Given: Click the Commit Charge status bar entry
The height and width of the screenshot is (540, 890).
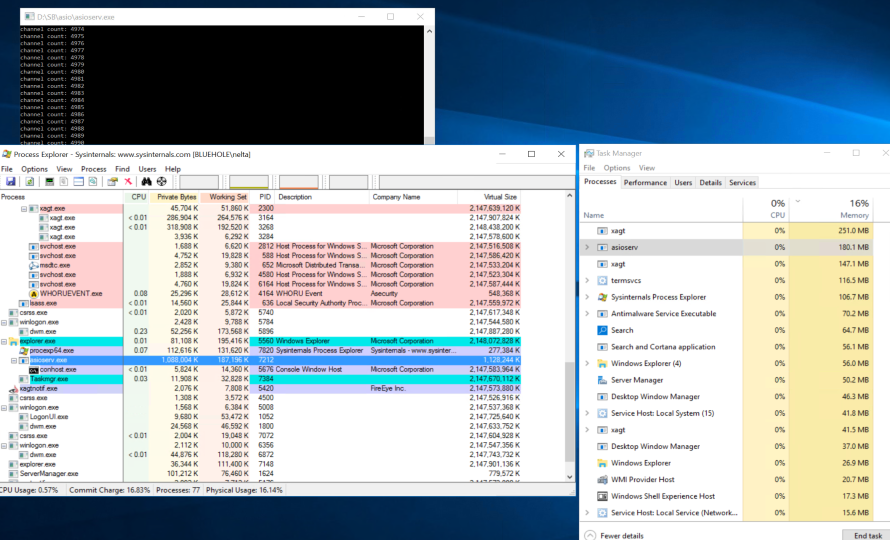Looking at the screenshot, I should 110,490.
